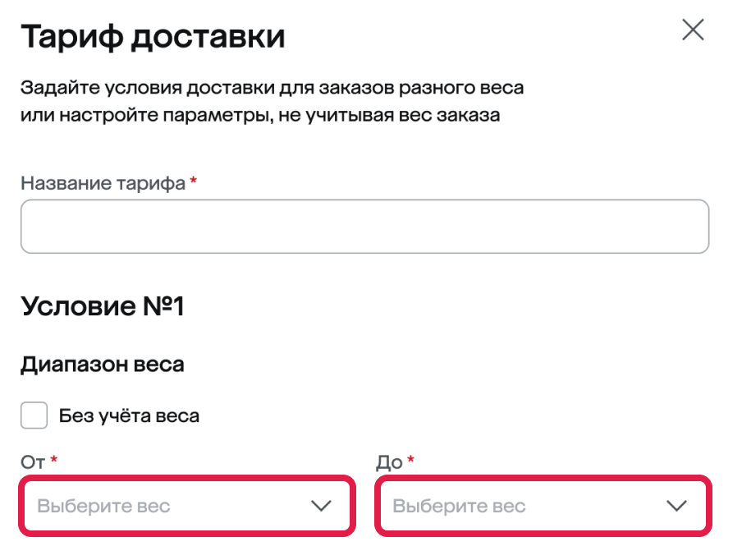
Task: Click the red asterisk beside До
Action: click(411, 461)
